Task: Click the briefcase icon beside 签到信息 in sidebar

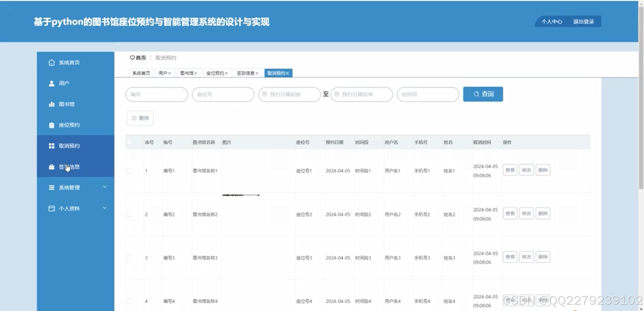Action: coord(51,167)
